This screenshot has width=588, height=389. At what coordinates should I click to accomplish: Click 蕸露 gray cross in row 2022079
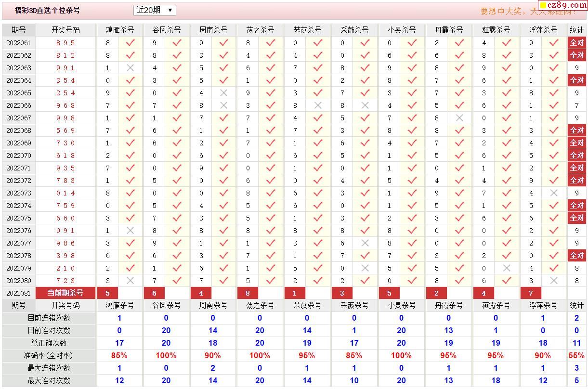[507, 268]
